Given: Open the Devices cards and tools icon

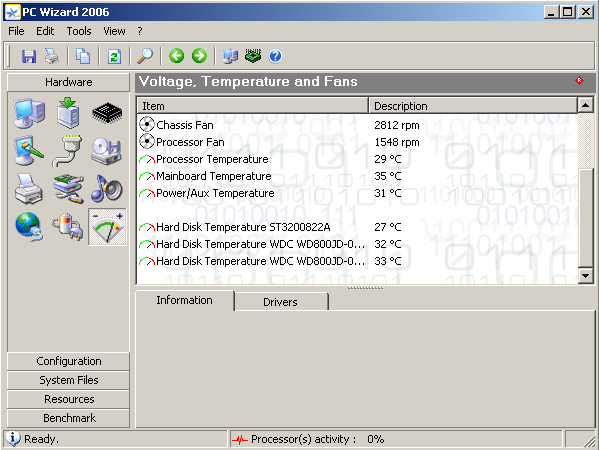Looking at the screenshot, I should pyautogui.click(x=68, y=189).
